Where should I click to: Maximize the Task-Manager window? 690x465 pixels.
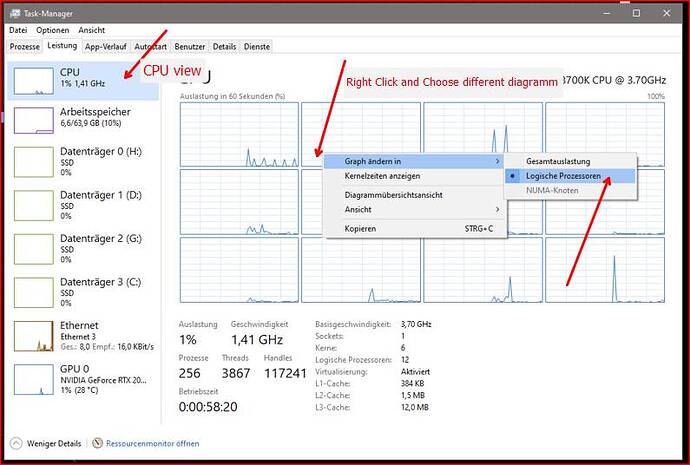636,13
